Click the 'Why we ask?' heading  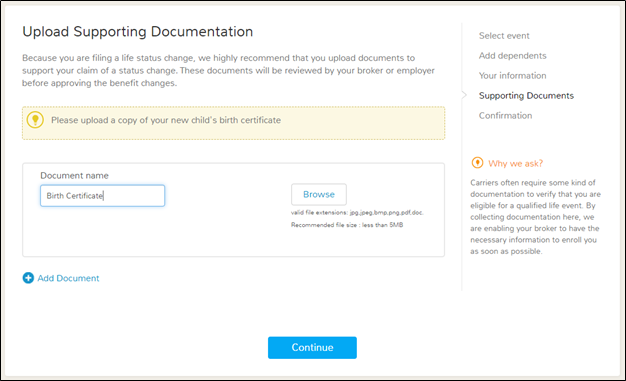[515, 163]
